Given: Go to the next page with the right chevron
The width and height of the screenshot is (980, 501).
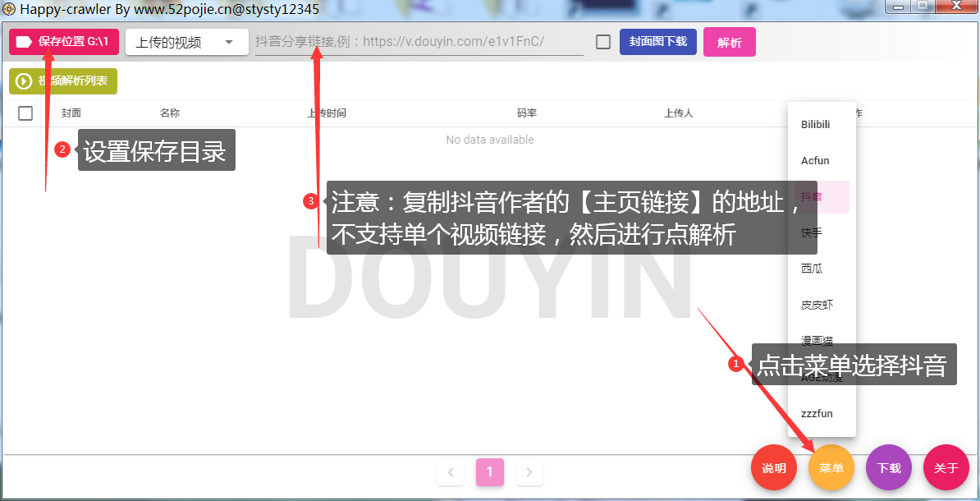Looking at the screenshot, I should point(529,472).
